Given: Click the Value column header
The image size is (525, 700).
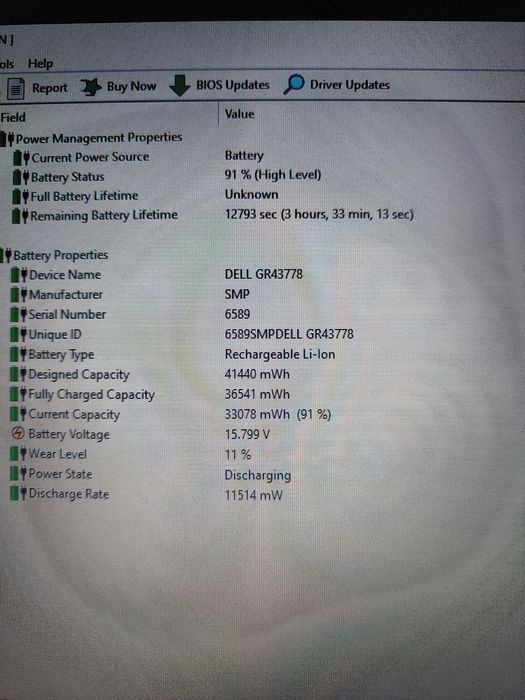Looking at the screenshot, I should pos(239,114).
